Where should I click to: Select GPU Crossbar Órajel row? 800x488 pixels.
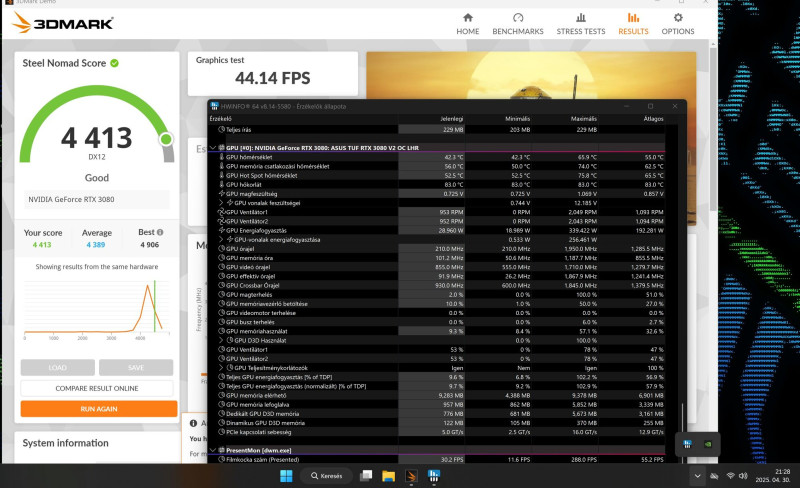(437, 286)
